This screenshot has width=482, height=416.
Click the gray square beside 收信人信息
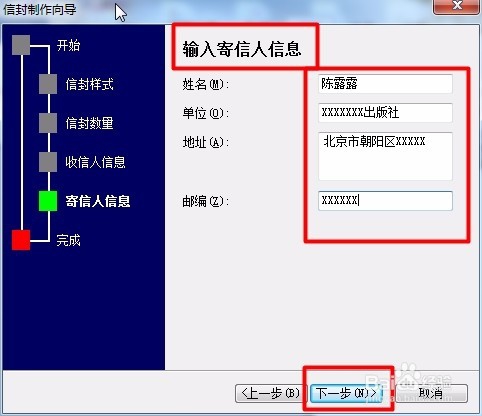point(48,162)
